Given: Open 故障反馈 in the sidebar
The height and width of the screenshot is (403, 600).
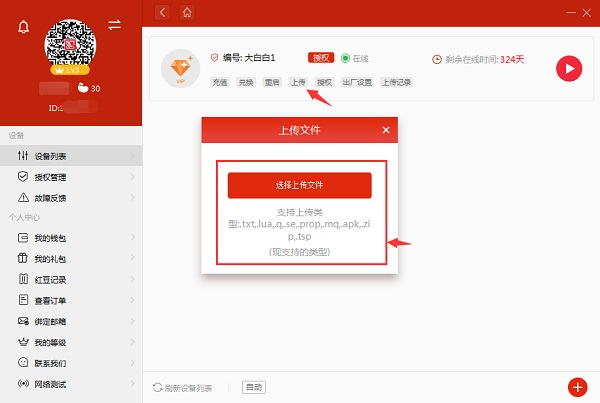Looking at the screenshot, I should [x=71, y=198].
